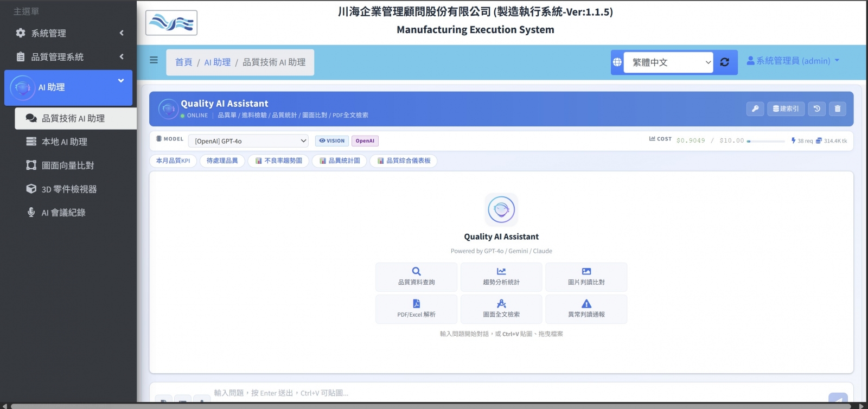Open the 繁體中文 language dropdown

(x=668, y=62)
